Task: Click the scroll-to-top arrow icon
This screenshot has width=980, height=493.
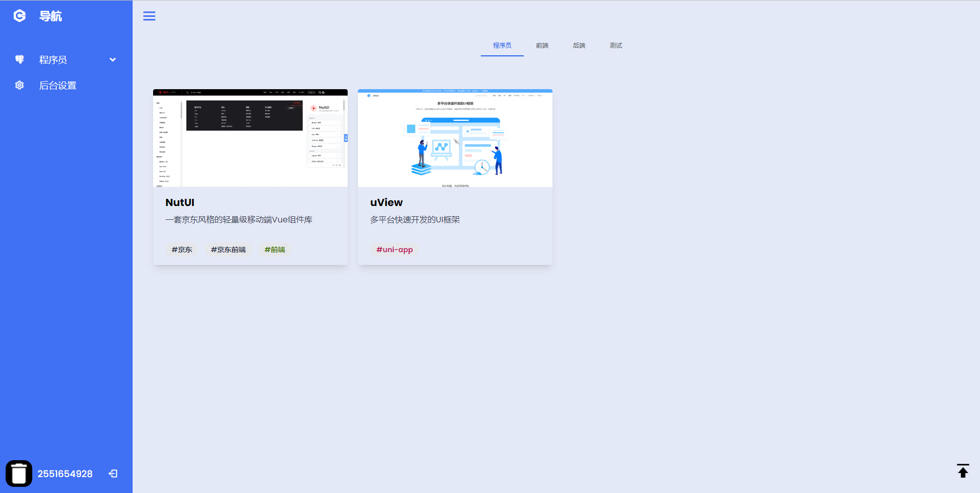Action: tap(963, 470)
